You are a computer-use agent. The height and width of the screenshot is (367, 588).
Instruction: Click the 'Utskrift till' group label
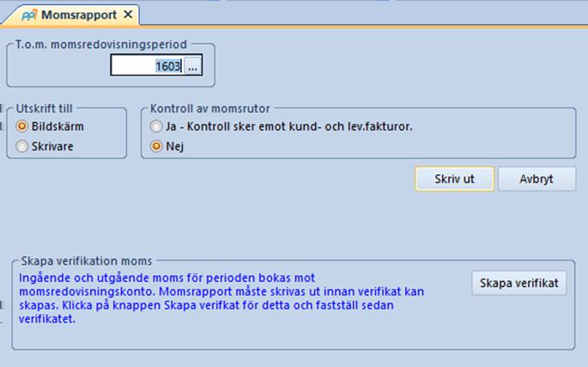click(44, 108)
